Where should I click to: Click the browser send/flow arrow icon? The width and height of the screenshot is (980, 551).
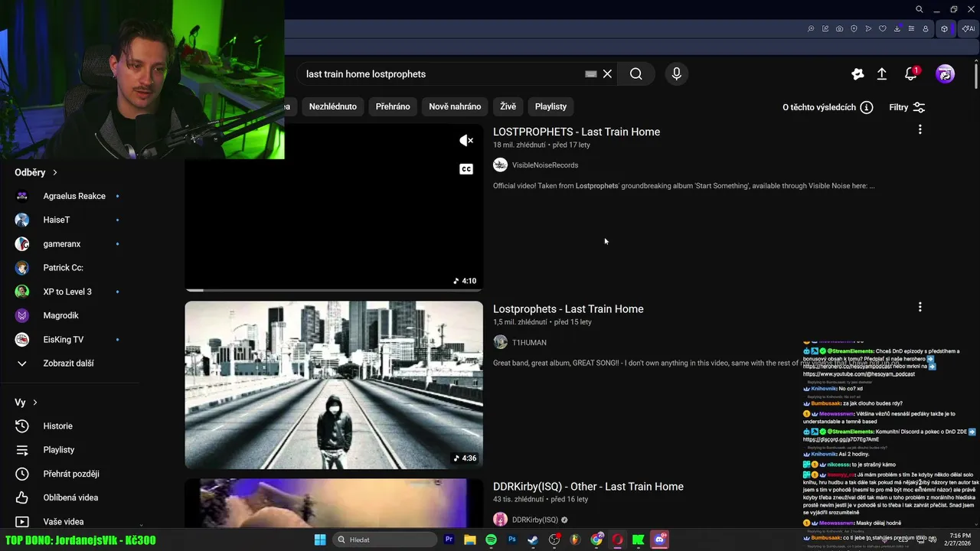point(868,29)
